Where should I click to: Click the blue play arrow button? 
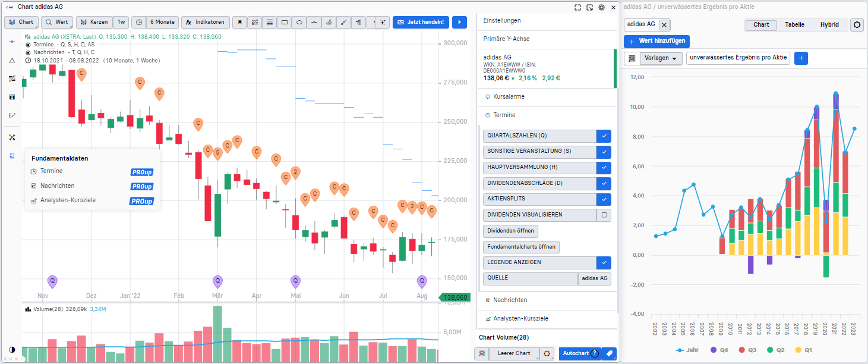pyautogui.click(x=459, y=22)
